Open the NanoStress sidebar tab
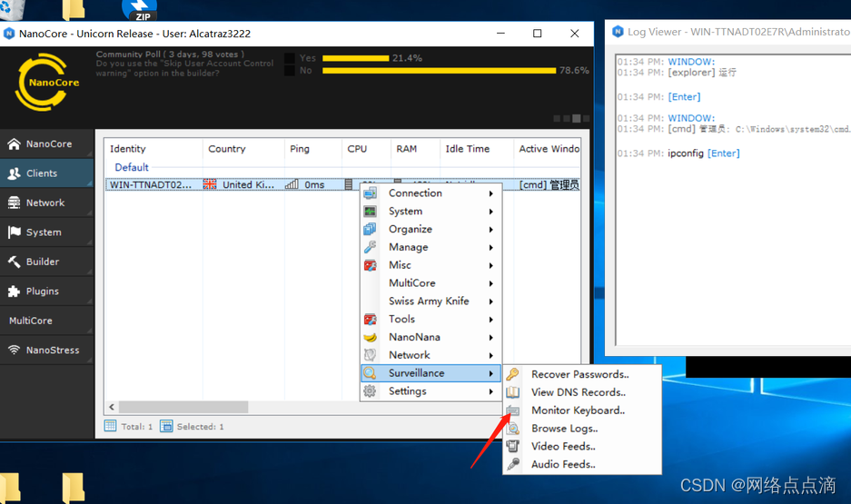851x504 pixels. point(46,350)
